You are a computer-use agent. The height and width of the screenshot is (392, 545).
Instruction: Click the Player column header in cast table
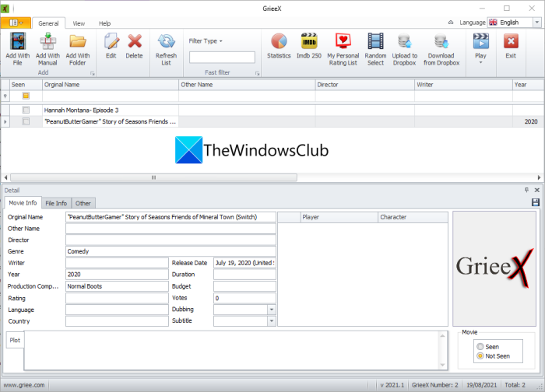pos(339,217)
